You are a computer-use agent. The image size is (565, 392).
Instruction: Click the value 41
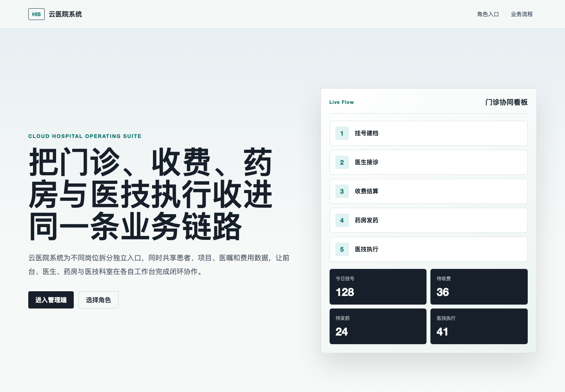click(x=443, y=332)
